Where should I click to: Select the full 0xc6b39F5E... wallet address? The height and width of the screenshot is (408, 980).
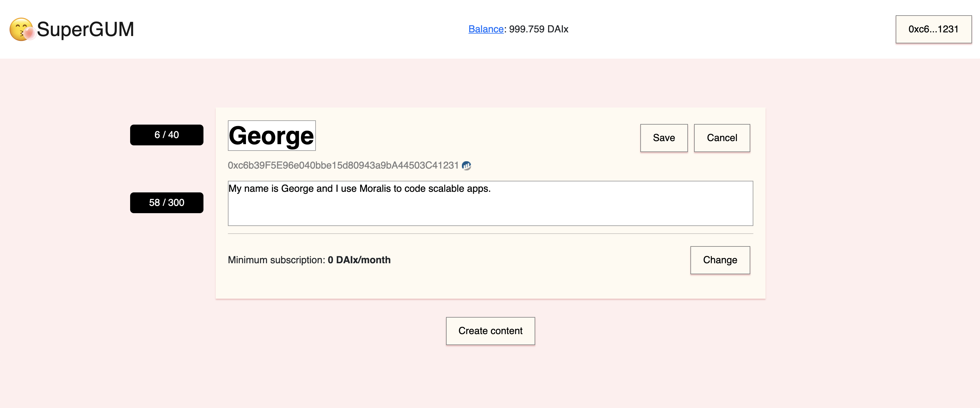pyautogui.click(x=343, y=166)
